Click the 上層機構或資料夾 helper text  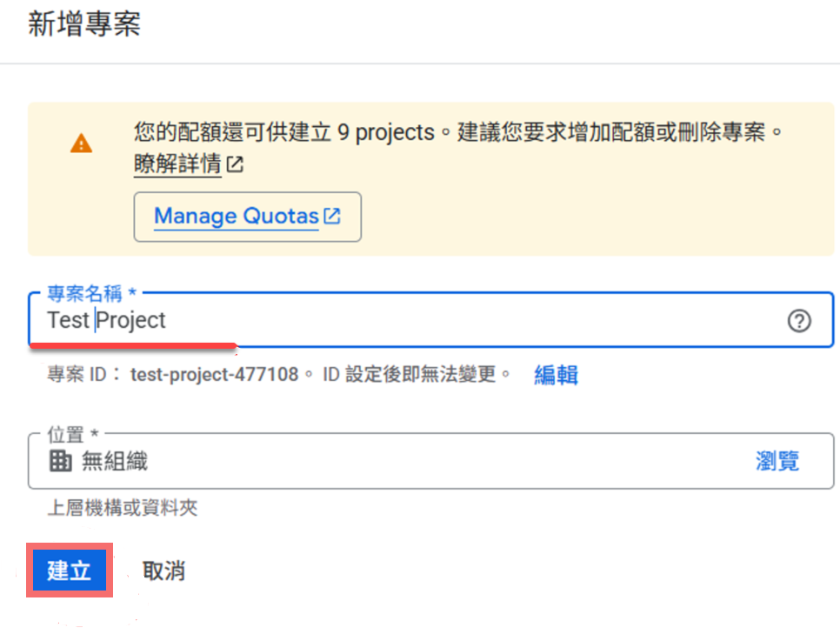[x=122, y=508]
